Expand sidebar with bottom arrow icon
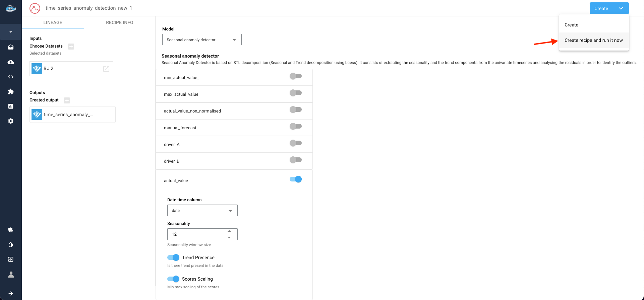 (11, 293)
